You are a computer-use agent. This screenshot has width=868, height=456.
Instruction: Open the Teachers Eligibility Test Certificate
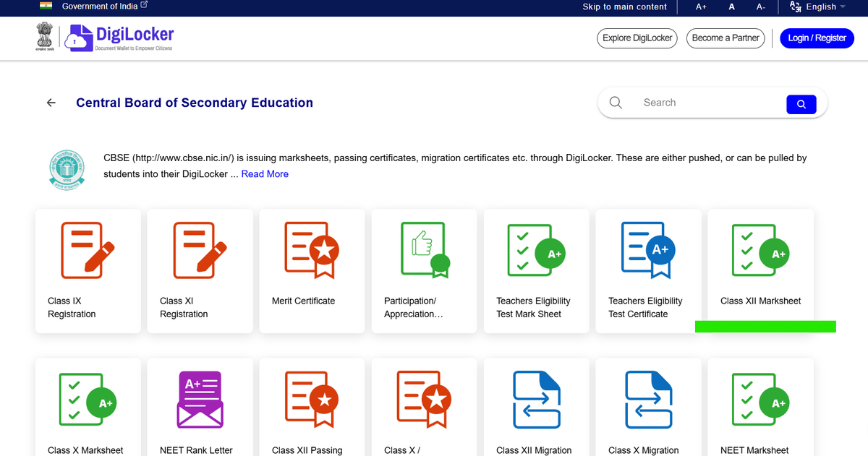[648, 271]
